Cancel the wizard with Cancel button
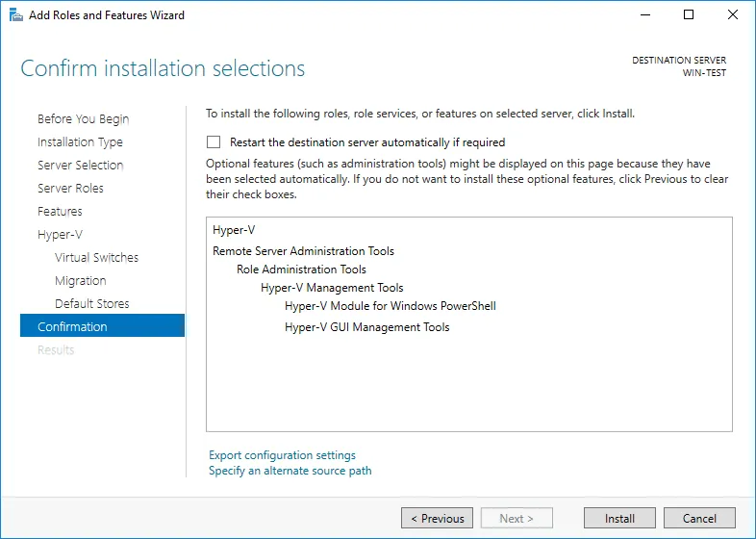Screen dimensions: 756x539 [699, 518]
